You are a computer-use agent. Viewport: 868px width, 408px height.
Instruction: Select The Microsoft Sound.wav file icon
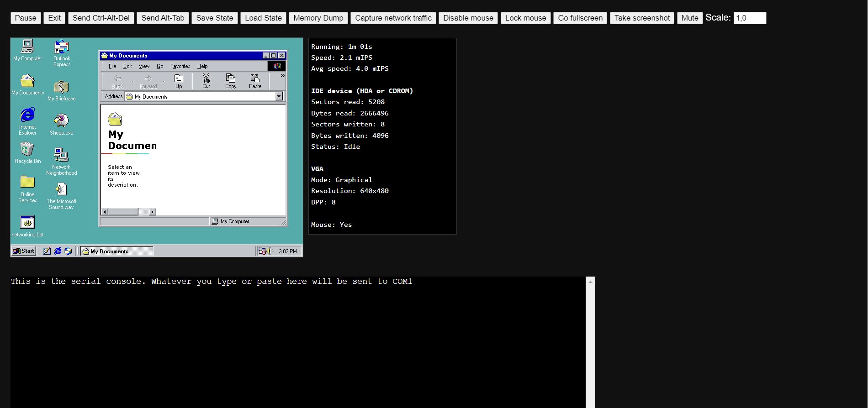coord(62,196)
